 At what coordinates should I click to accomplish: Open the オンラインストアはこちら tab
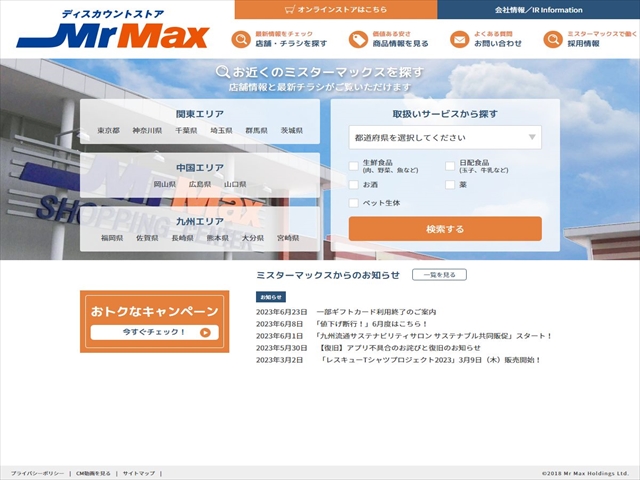point(336,9)
